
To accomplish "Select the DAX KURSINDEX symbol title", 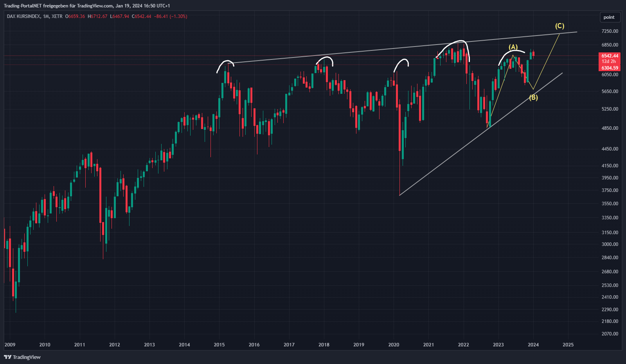I will (x=23, y=16).
